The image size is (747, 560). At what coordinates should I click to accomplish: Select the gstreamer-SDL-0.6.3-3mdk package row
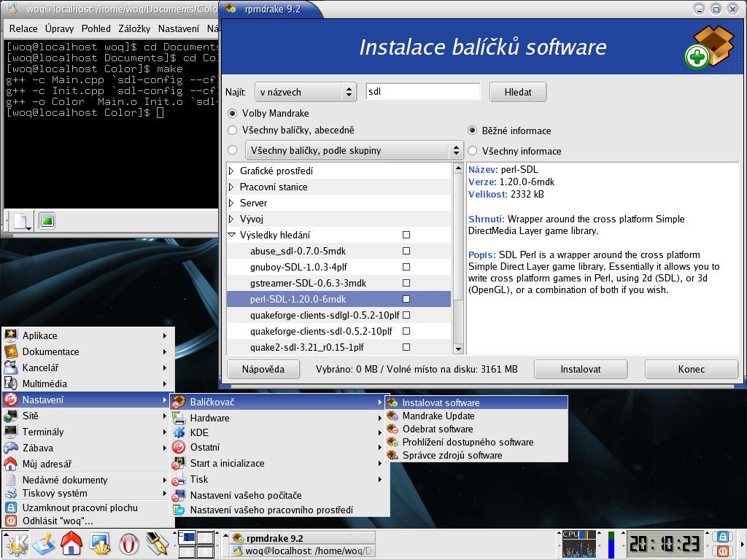point(338,284)
